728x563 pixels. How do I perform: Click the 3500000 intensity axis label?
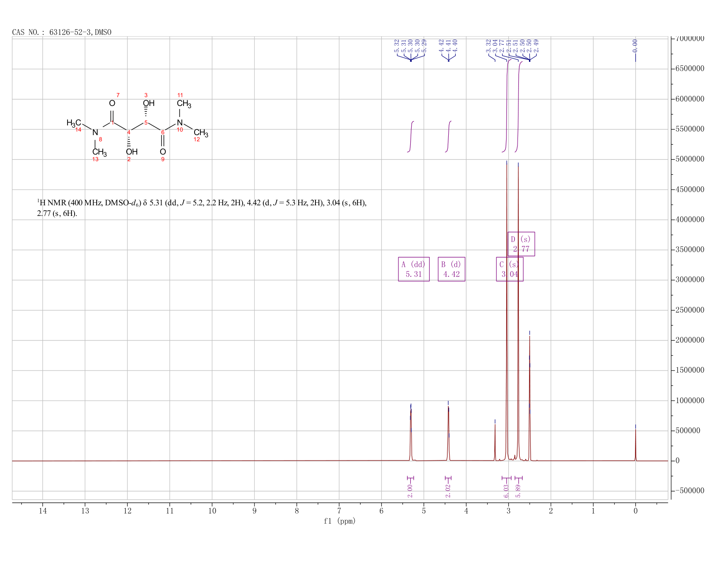pyautogui.click(x=690, y=250)
